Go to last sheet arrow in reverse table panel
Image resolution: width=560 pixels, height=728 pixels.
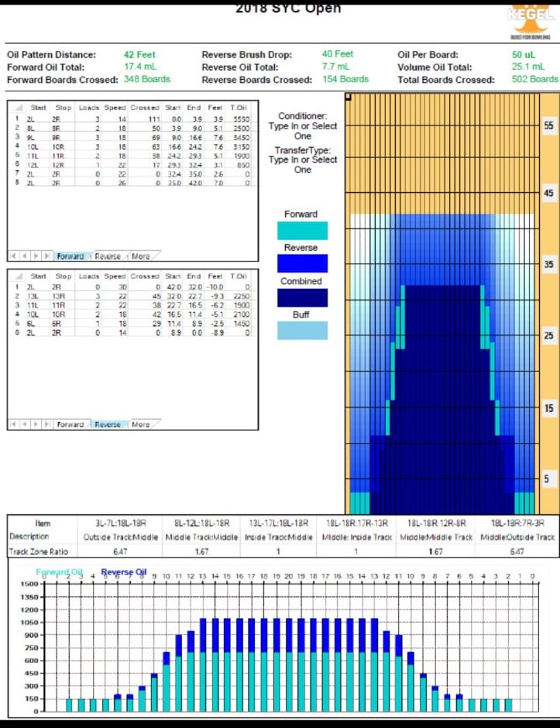tap(46, 424)
